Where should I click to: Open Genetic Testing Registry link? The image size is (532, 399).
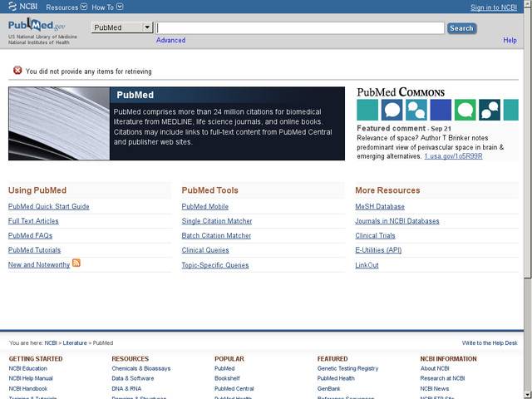point(347,368)
